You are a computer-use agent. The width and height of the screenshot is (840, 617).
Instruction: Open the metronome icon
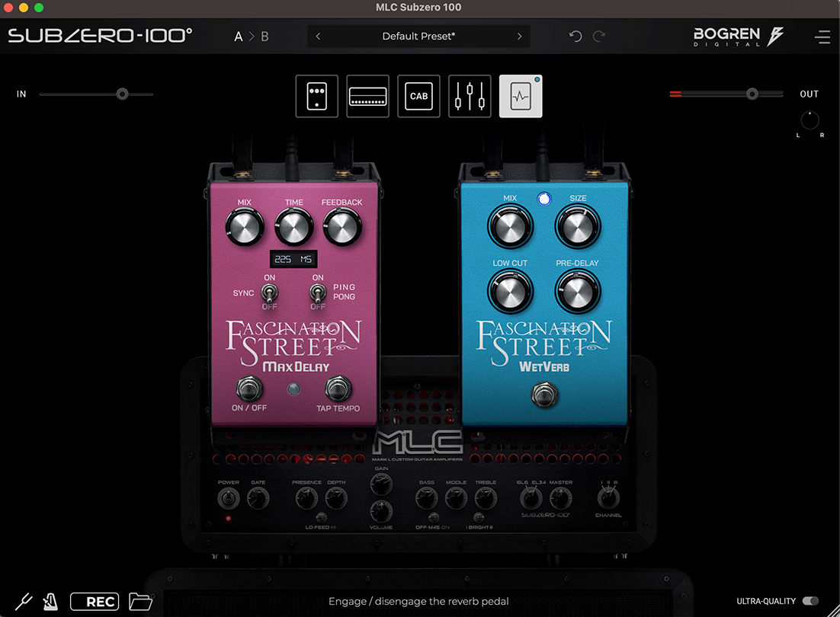(x=50, y=601)
